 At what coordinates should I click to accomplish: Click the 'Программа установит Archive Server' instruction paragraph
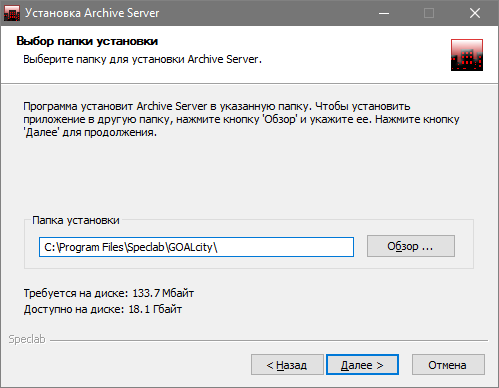(x=241, y=119)
